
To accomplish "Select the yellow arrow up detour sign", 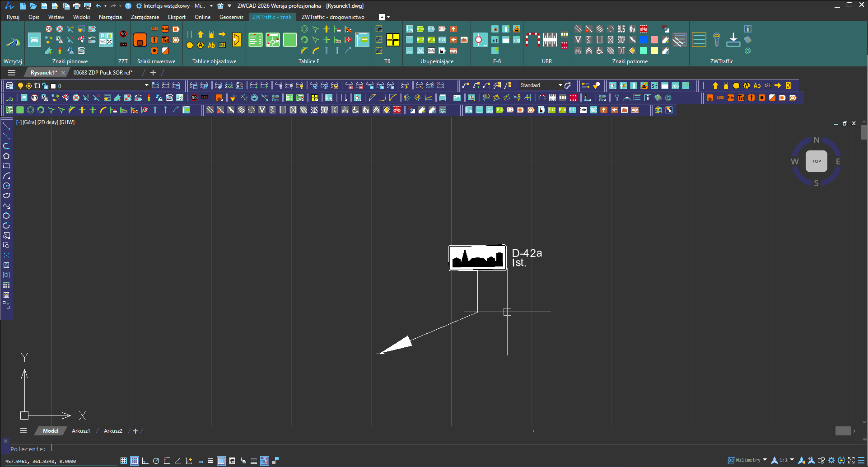I will click(201, 34).
